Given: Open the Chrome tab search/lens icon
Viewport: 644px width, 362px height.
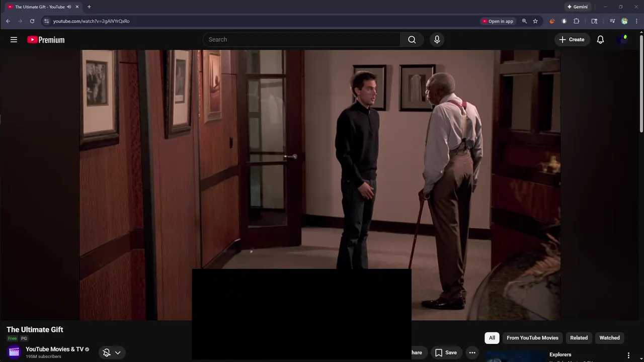Looking at the screenshot, I should point(594,21).
